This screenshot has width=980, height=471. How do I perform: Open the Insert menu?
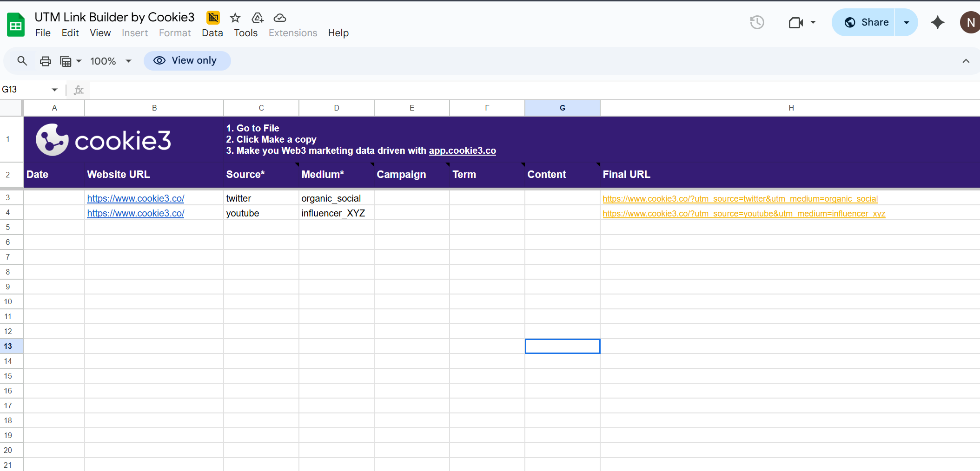[135, 33]
